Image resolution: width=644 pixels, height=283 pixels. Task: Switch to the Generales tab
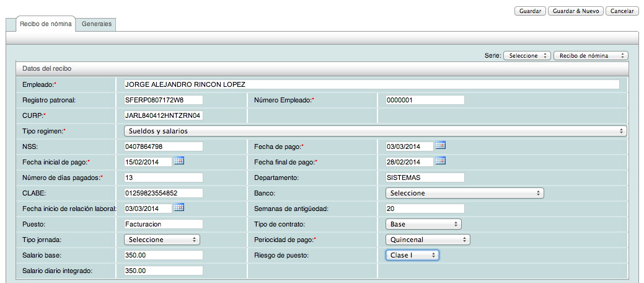click(x=97, y=24)
